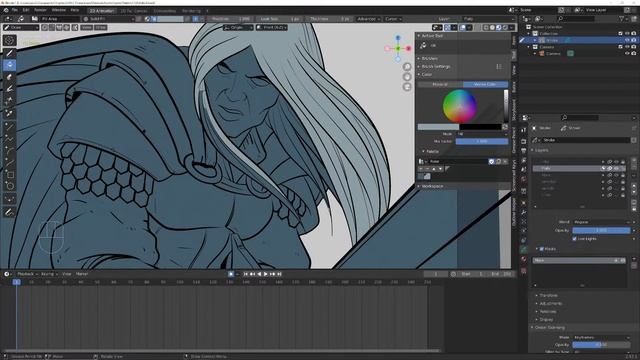Click the End frame field in timeline
The height and width of the screenshot is (360, 640).
[502, 274]
